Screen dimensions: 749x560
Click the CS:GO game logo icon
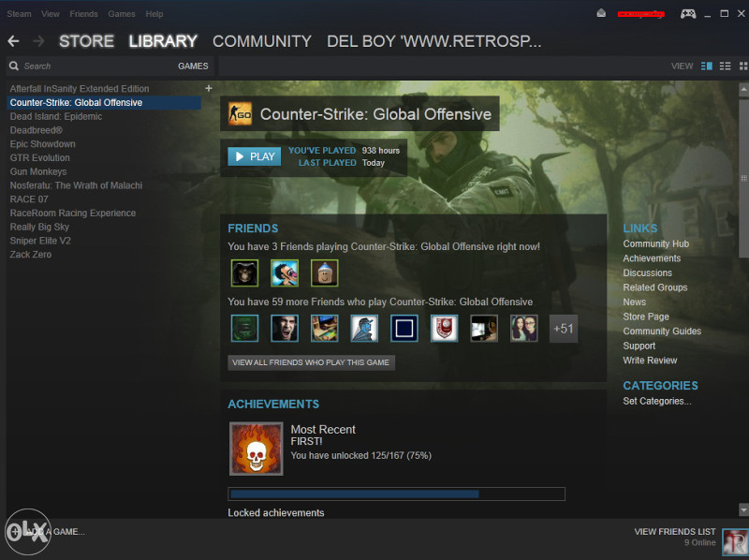tap(241, 113)
